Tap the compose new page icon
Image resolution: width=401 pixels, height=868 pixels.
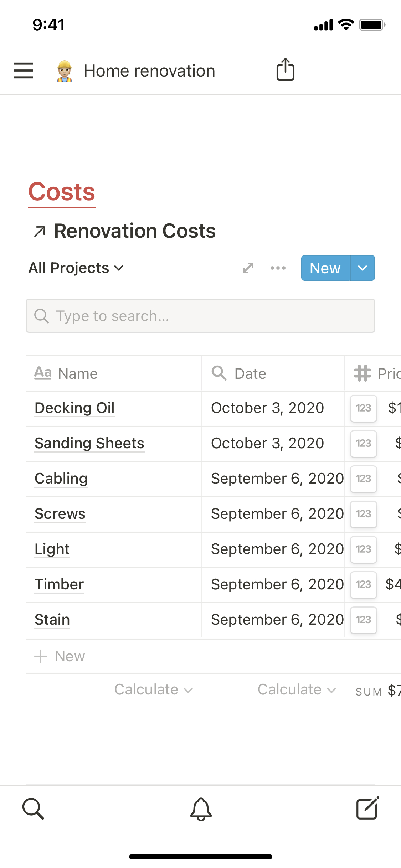tap(367, 808)
